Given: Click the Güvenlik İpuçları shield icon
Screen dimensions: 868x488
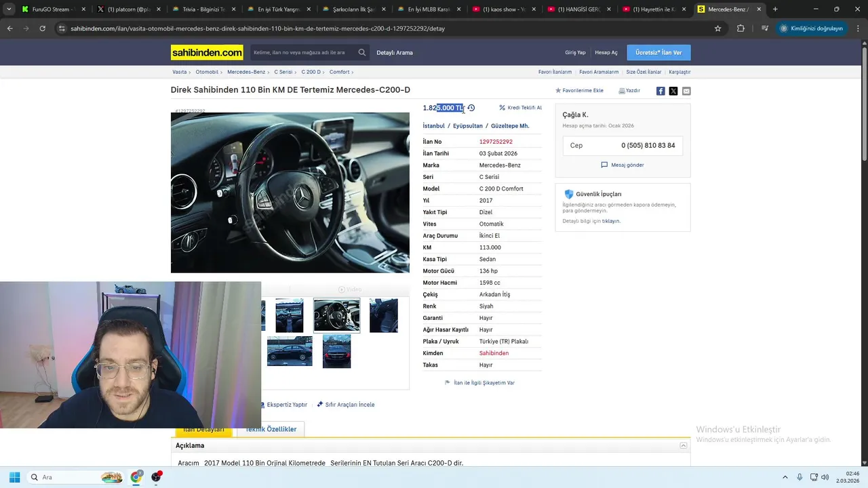Looking at the screenshot, I should [x=569, y=194].
